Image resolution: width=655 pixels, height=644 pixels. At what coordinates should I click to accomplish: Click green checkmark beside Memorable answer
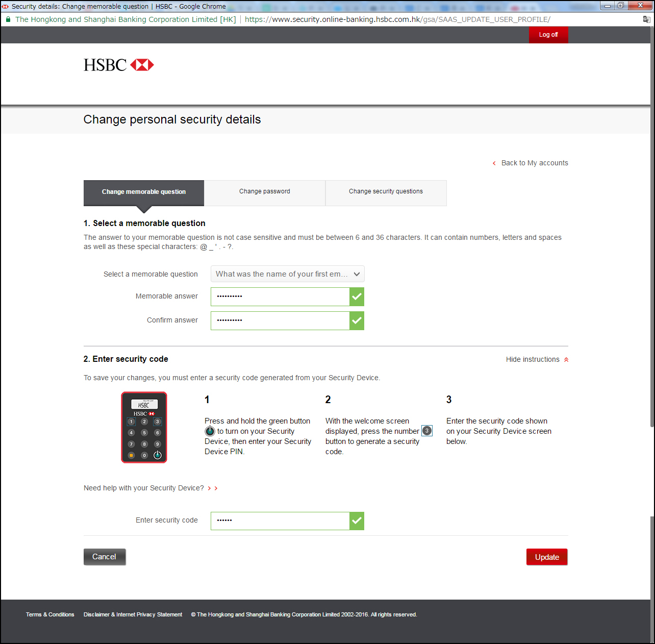pos(357,296)
